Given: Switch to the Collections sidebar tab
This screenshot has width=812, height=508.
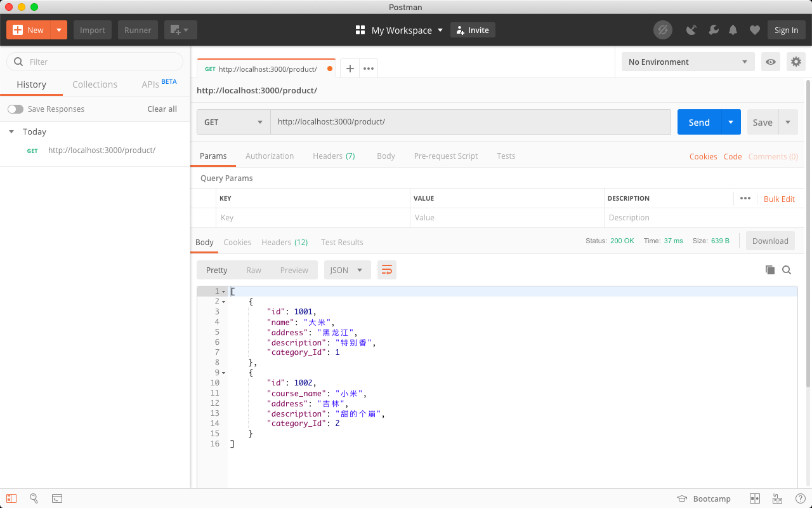Looking at the screenshot, I should [95, 84].
